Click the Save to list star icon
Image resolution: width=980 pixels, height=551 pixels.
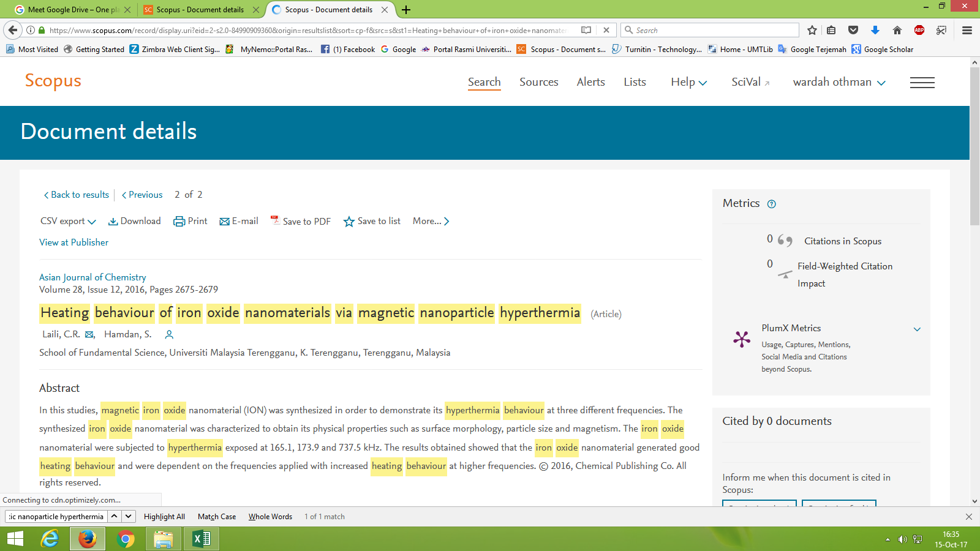point(349,222)
